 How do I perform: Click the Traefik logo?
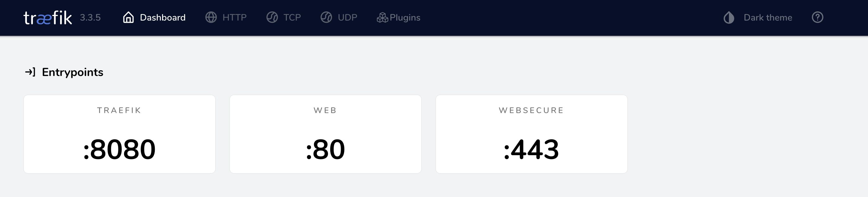[47, 17]
